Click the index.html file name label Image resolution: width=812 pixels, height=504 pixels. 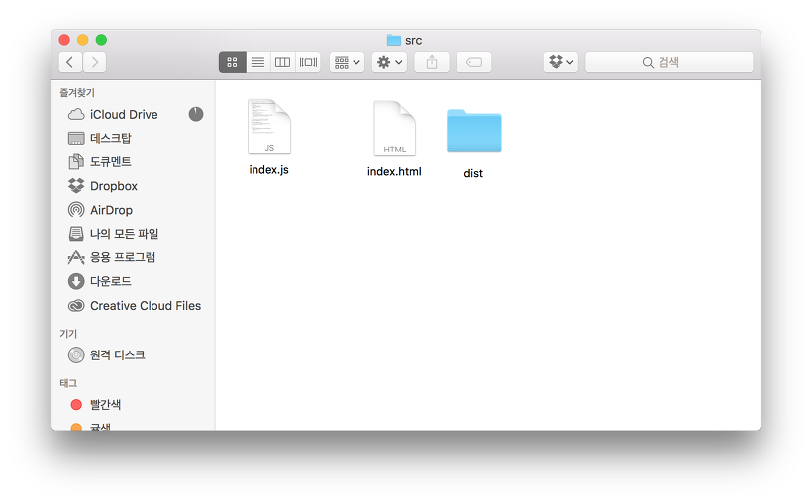click(394, 171)
